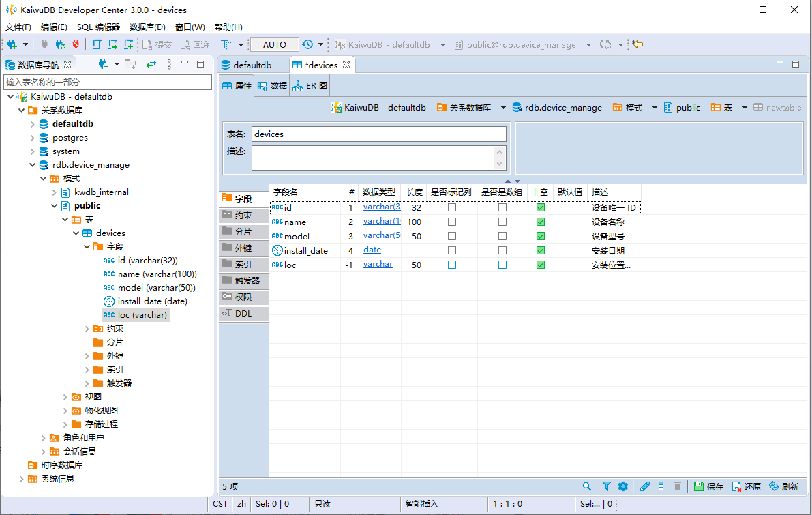Click the navigator table name filter box
The height and width of the screenshot is (515, 812).
(x=108, y=83)
